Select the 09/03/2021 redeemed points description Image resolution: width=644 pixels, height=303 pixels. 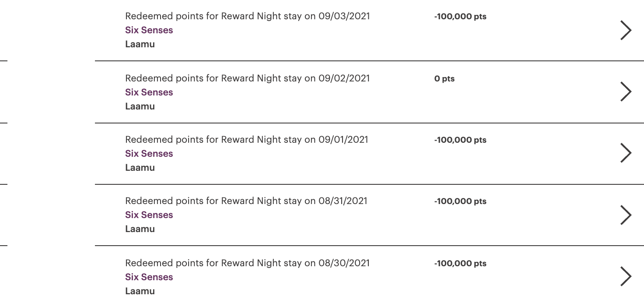click(248, 16)
